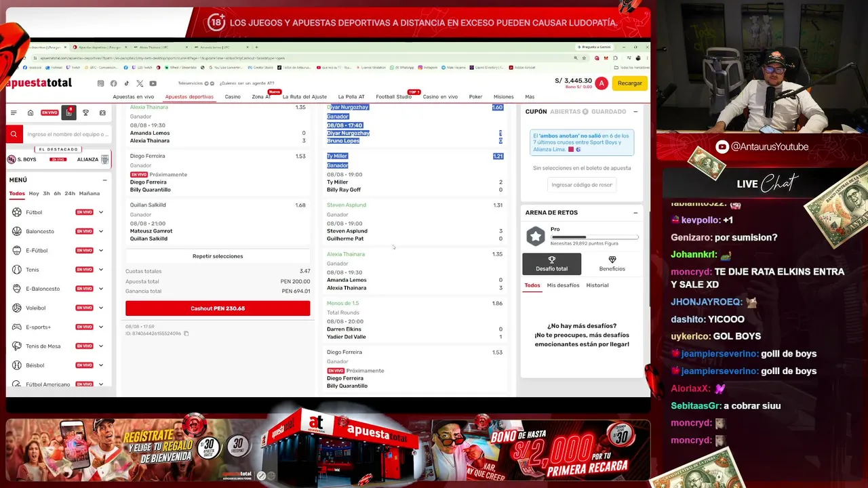Copy the bet ID with the copy icon

coord(186,333)
